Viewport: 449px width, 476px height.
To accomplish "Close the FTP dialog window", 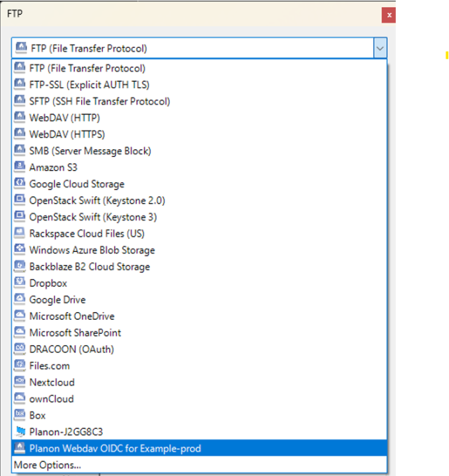I will [x=389, y=15].
